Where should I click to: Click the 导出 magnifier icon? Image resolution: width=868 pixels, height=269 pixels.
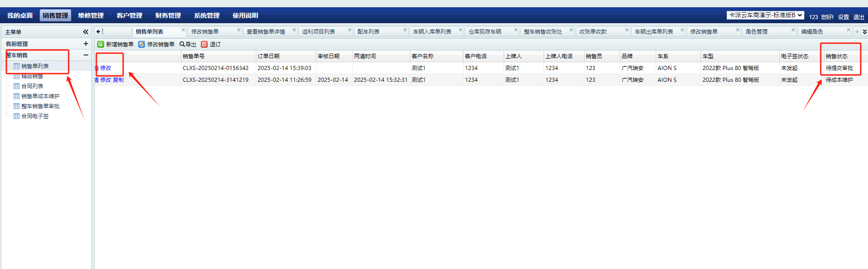[x=182, y=45]
